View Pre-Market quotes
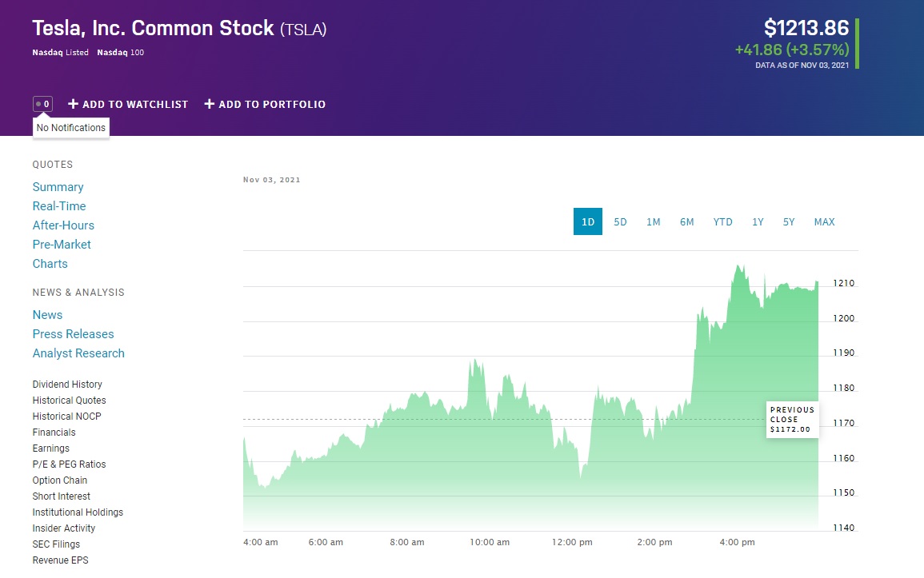Image resolution: width=924 pixels, height=578 pixels. tap(62, 245)
